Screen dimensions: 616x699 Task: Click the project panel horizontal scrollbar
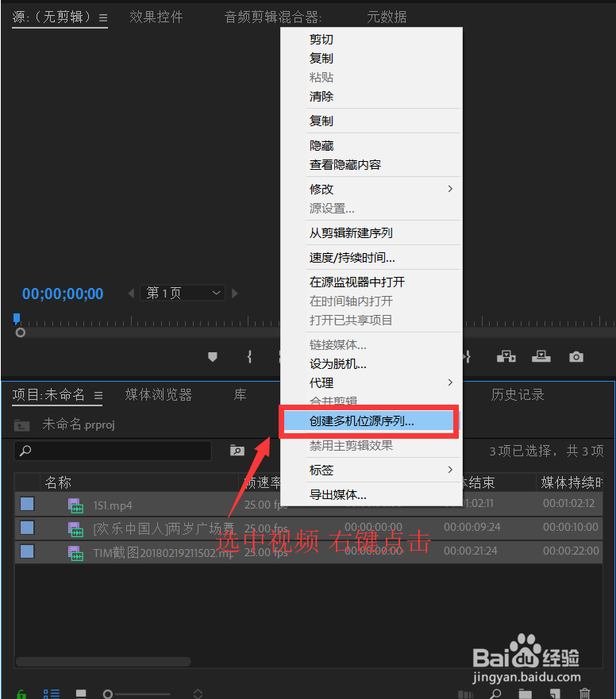tap(103, 662)
